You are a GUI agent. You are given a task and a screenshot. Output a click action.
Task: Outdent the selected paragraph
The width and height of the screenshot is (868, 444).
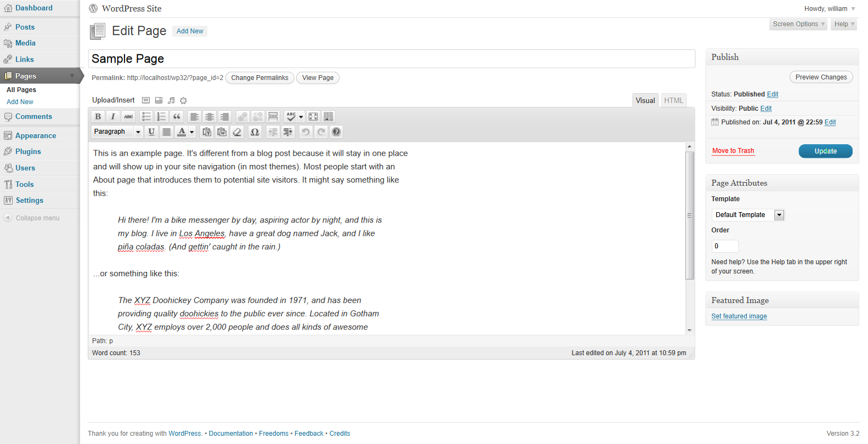coord(273,132)
